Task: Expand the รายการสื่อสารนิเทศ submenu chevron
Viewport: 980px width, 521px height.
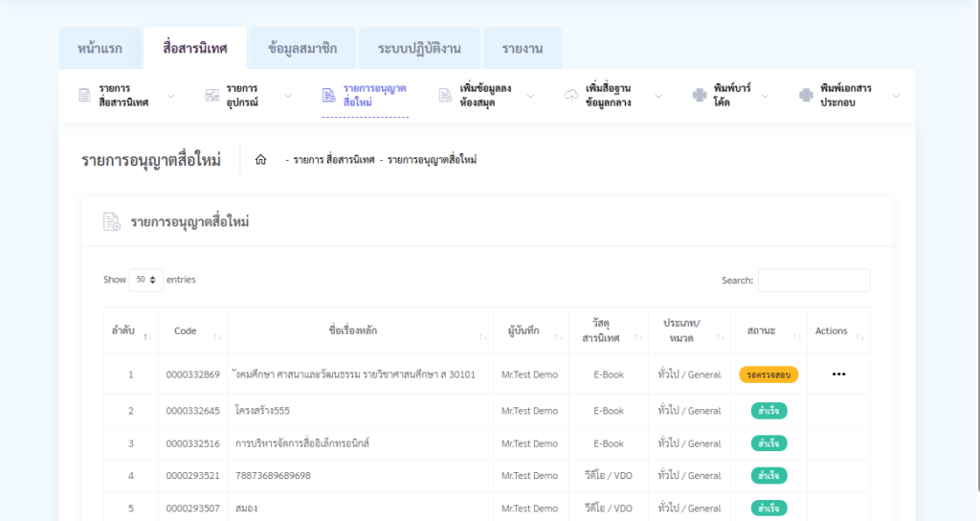Action: pos(171,96)
